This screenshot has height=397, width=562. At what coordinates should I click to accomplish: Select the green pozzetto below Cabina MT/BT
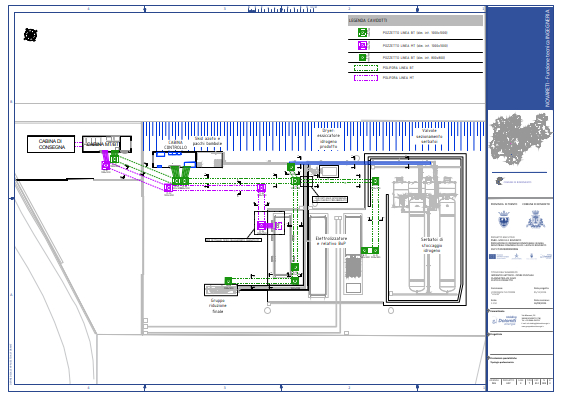coord(115,159)
